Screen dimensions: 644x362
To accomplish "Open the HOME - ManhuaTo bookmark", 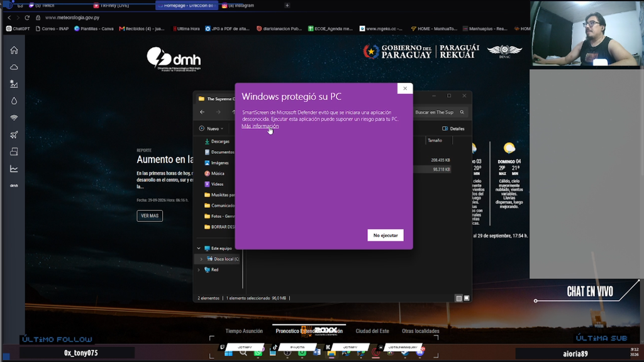I will (x=434, y=29).
